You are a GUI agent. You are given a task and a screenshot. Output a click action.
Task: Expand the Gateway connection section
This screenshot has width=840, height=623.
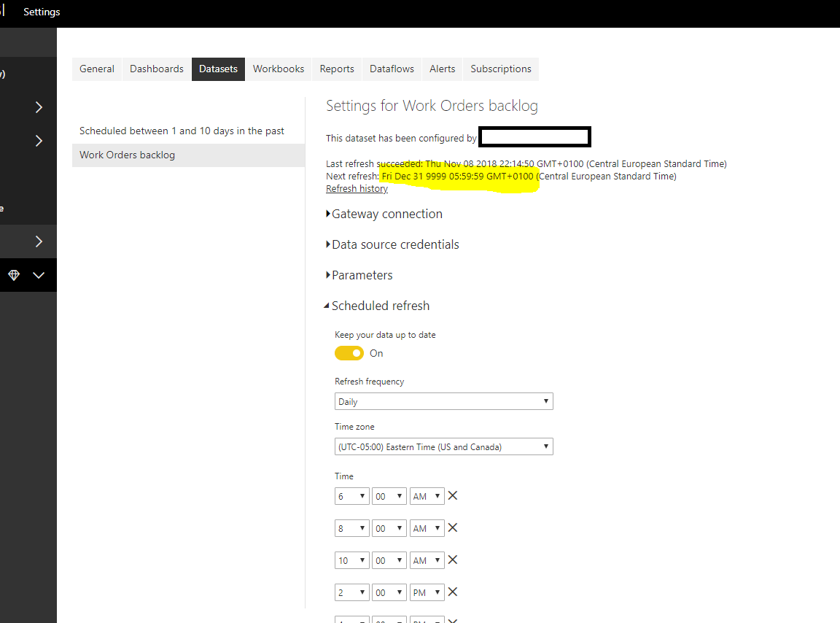click(x=384, y=214)
